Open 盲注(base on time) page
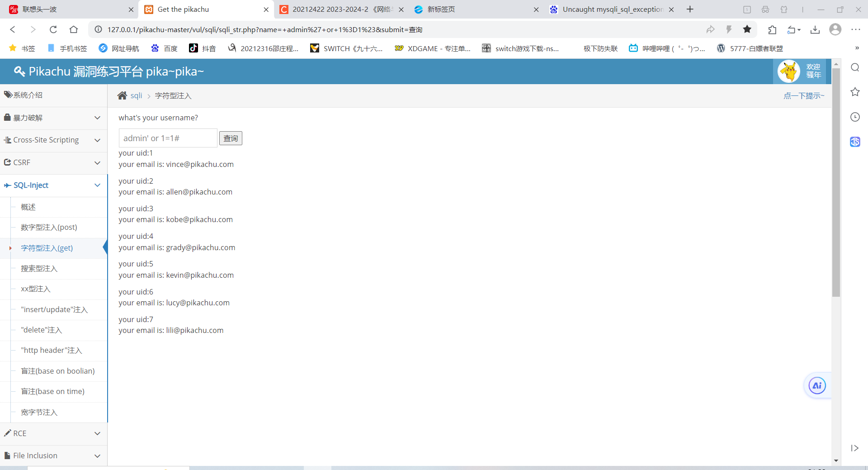The width and height of the screenshot is (868, 470). (52, 391)
